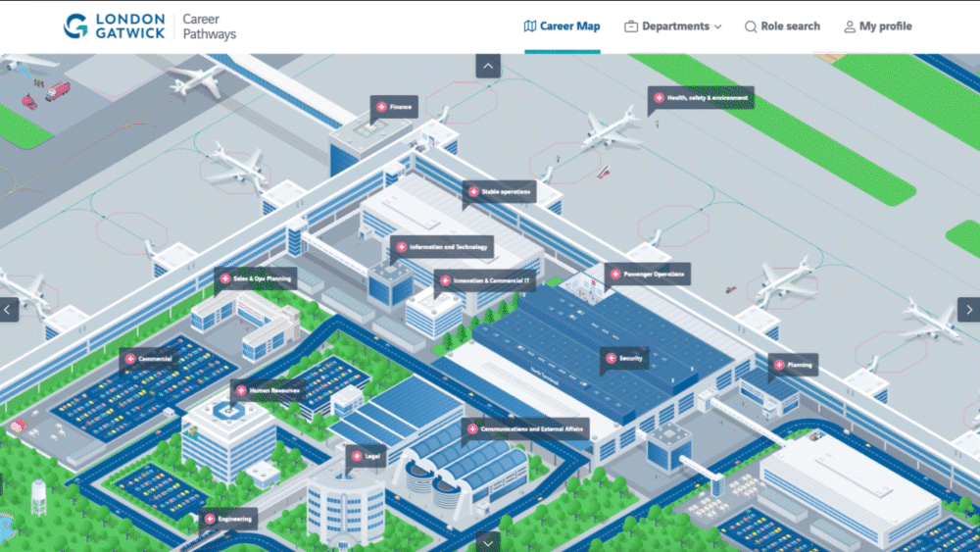
Task: Pan the map up with top chevron
Action: 488,66
